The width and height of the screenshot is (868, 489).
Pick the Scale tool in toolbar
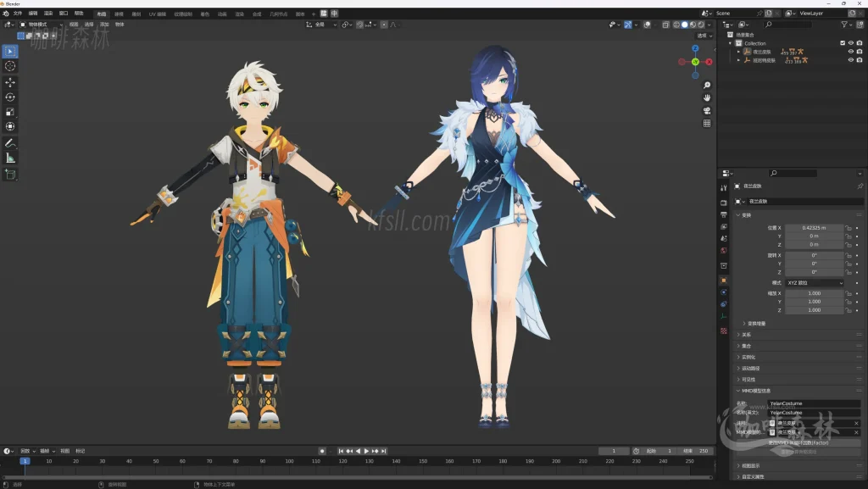coord(10,112)
